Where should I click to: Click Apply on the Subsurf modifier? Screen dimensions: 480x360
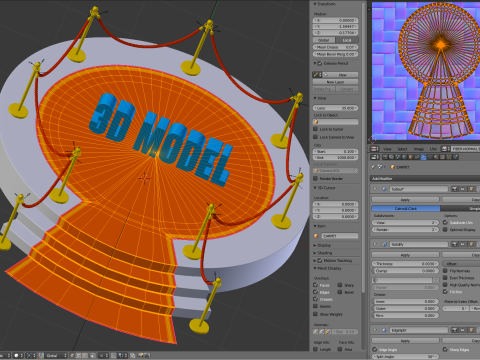pyautogui.click(x=405, y=200)
